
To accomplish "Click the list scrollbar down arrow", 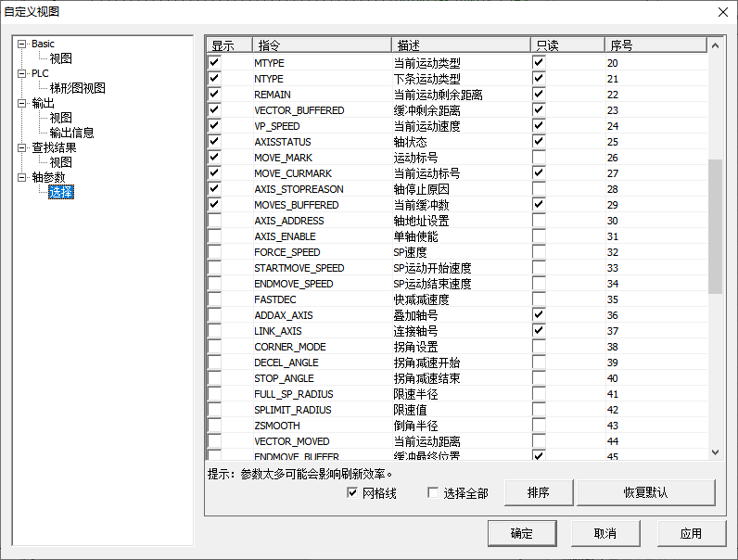I will 716,452.
